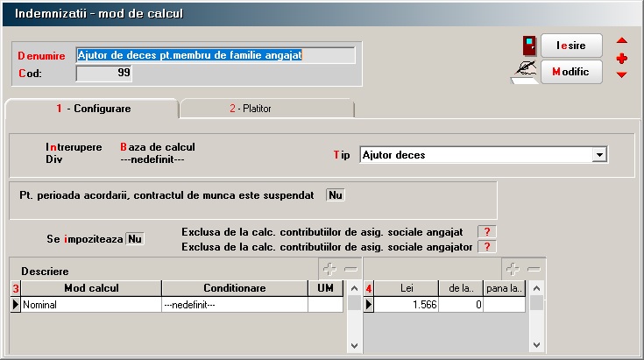Select the Nominal cell

91,305
